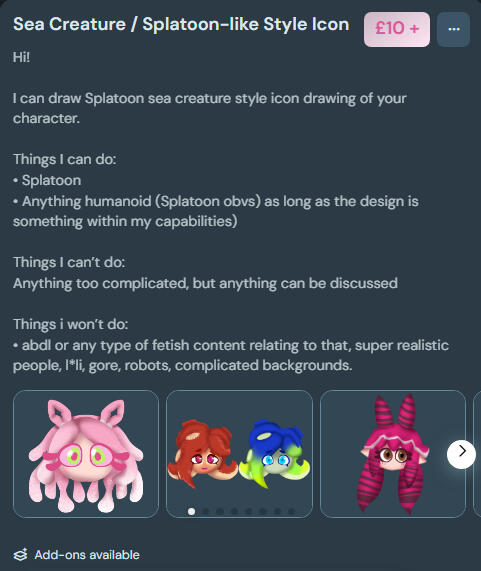Select the second carousel pagination dot
Image resolution: width=481 pixels, height=571 pixels.
coord(205,511)
